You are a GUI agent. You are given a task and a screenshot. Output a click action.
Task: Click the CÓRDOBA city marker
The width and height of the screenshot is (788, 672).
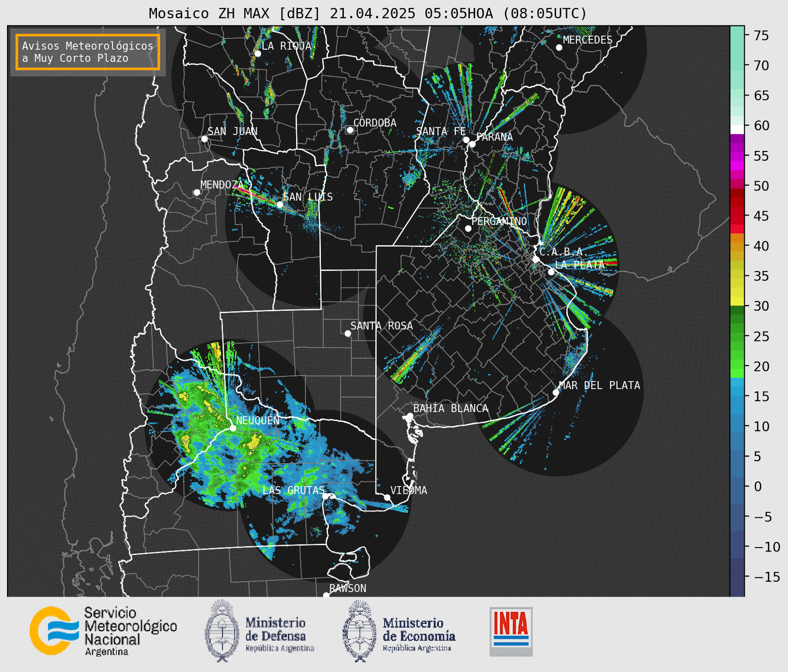tap(350, 130)
